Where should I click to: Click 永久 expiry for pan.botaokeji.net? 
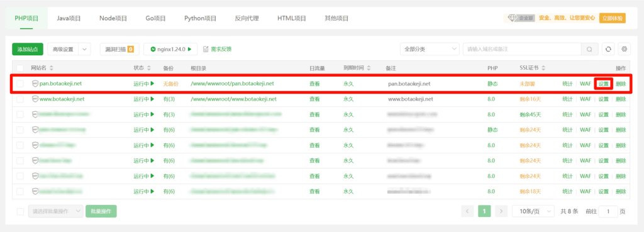(x=348, y=84)
